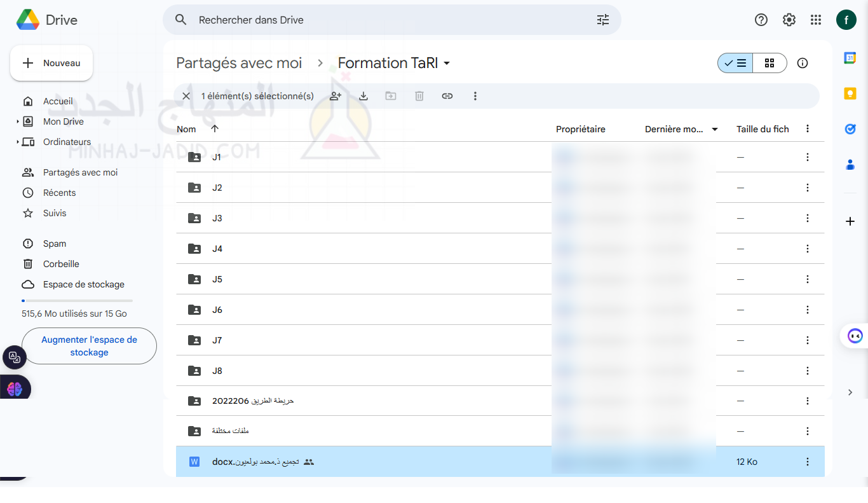The width and height of the screenshot is (868, 503).
Task: Sort by Nom column header
Action: pos(186,129)
